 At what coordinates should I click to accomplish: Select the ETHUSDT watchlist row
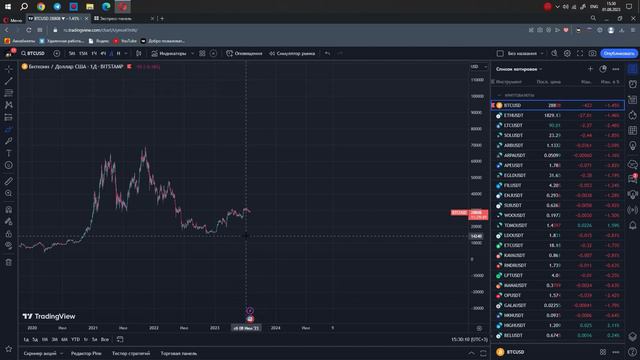[558, 116]
